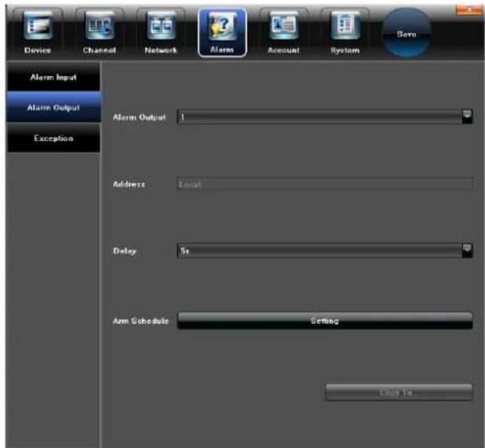The height and width of the screenshot is (448, 485).
Task: Open the Network settings icon
Action: [x=160, y=33]
